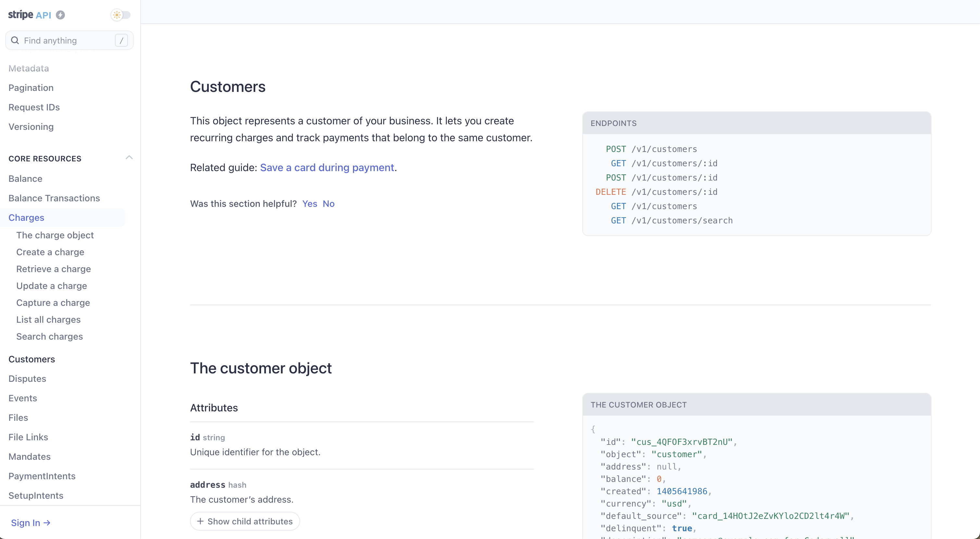Expand Show child attributes for address
This screenshot has width=980, height=539.
pyautogui.click(x=245, y=521)
